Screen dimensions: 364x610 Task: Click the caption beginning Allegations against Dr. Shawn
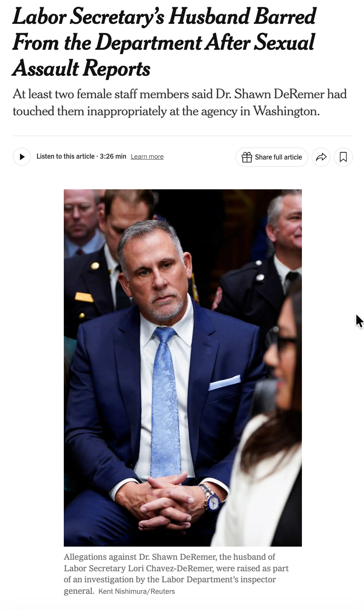pyautogui.click(x=176, y=574)
